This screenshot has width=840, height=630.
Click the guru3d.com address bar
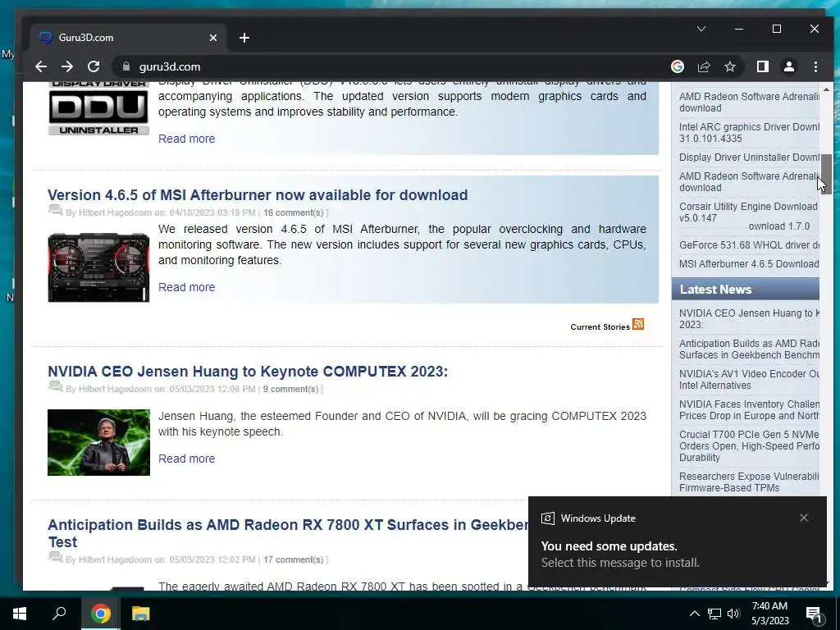coord(396,66)
